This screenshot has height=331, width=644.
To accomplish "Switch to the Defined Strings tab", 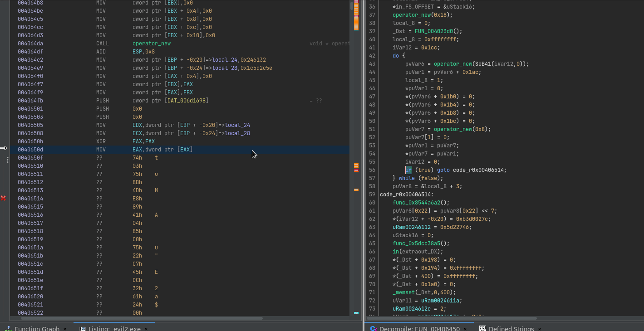I will pos(511,328).
